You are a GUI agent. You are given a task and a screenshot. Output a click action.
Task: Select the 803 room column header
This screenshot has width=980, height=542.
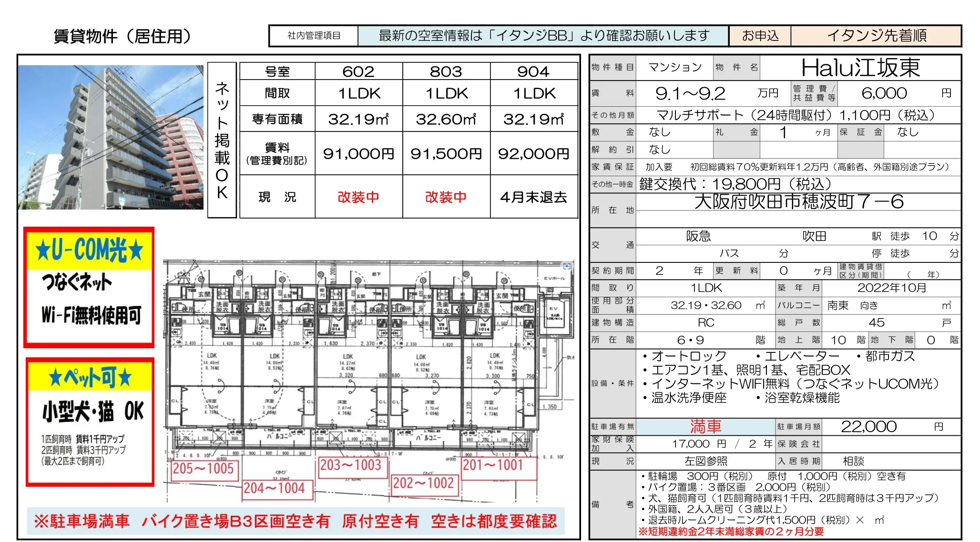[x=446, y=71]
